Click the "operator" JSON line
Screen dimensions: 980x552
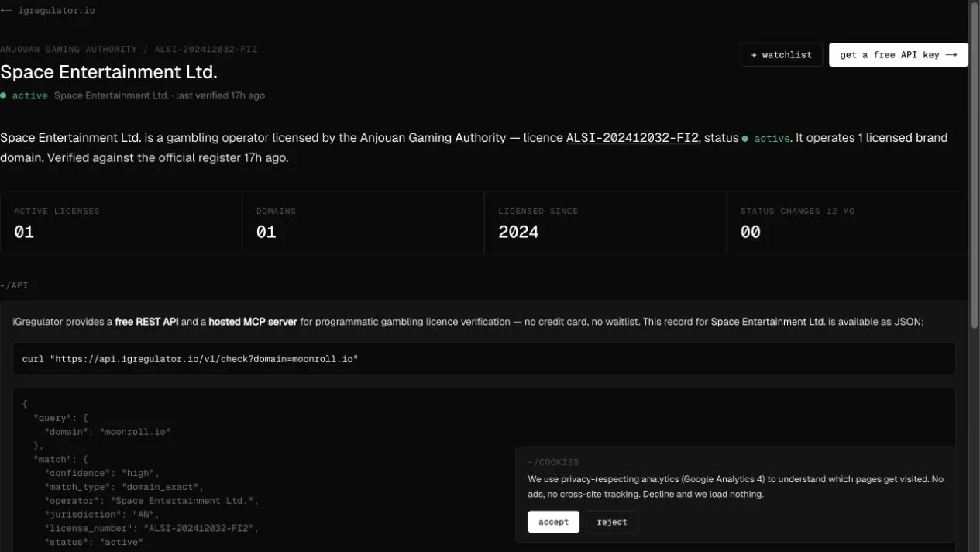pyautogui.click(x=151, y=501)
